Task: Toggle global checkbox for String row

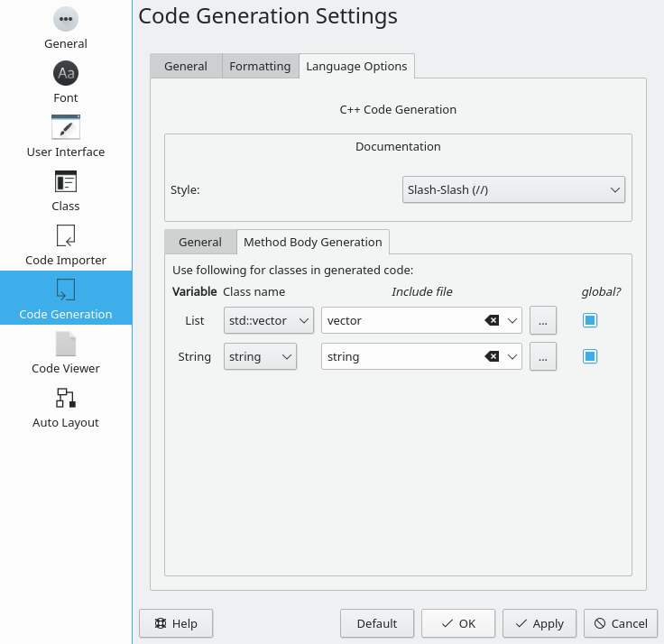Action: 590,356
